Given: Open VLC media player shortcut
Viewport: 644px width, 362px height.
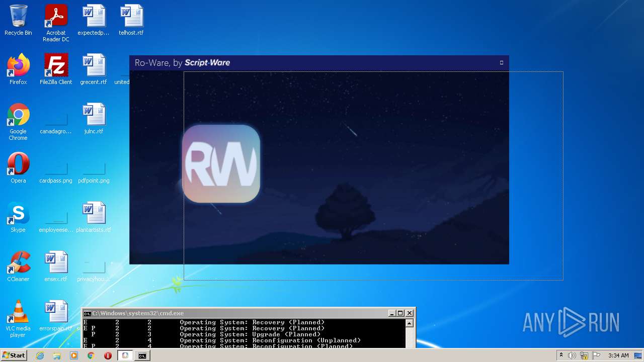Looking at the screenshot, I should click(x=18, y=319).
